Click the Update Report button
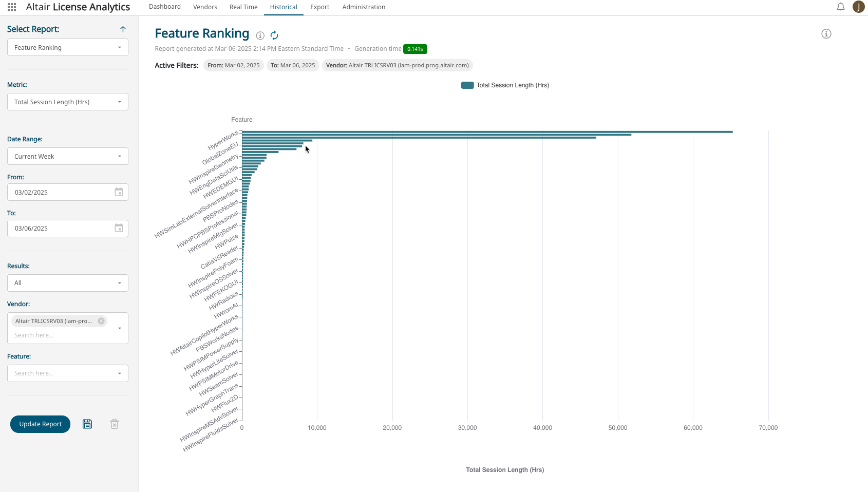This screenshot has height=492, width=868. [x=41, y=424]
